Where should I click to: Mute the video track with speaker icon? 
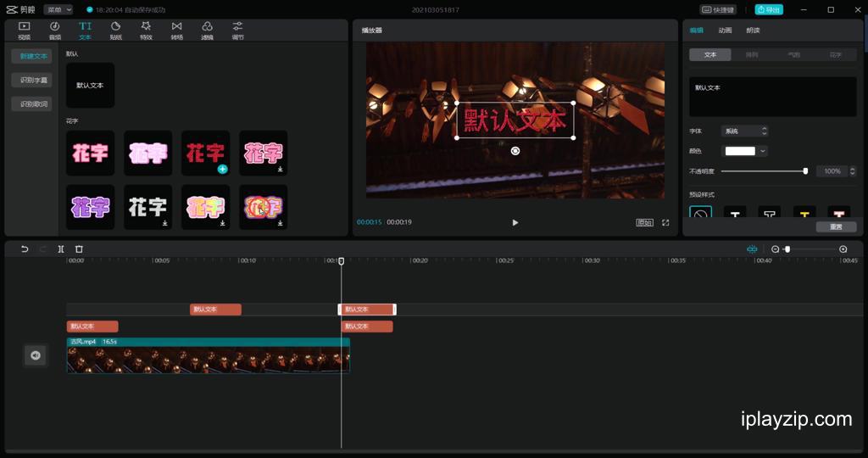[36, 355]
